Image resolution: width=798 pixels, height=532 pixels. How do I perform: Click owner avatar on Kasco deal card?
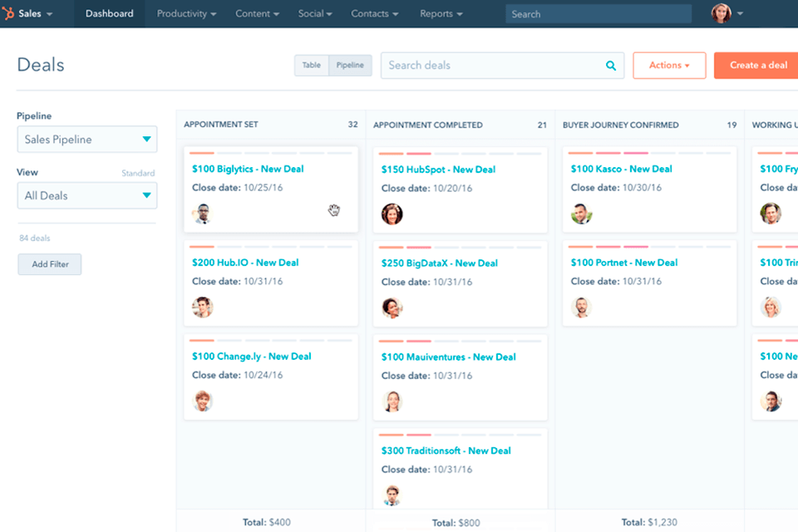[581, 214]
